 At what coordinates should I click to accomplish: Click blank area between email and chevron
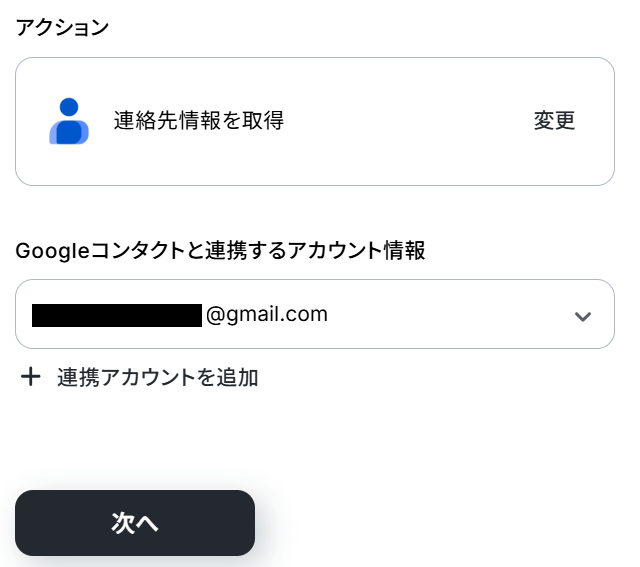[450, 315]
